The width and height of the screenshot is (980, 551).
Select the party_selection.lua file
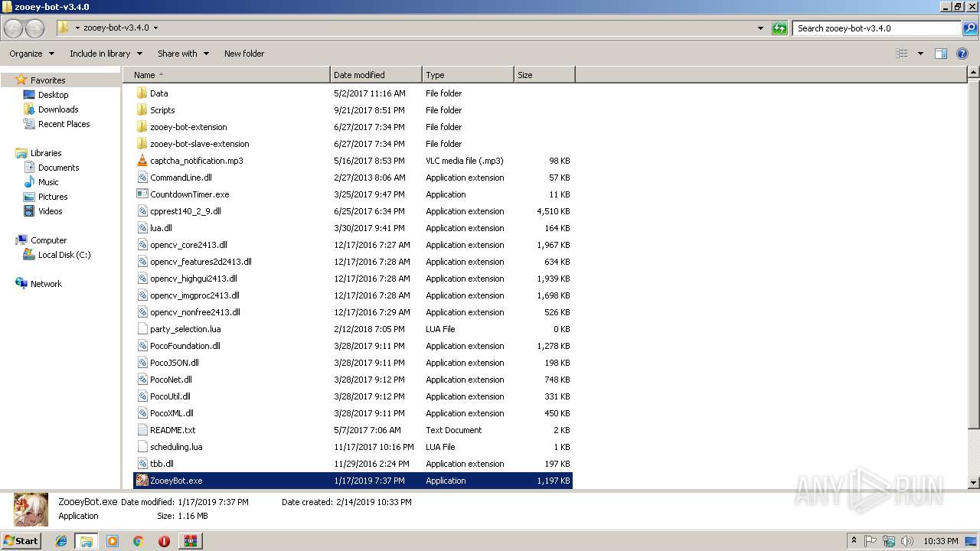(x=185, y=329)
